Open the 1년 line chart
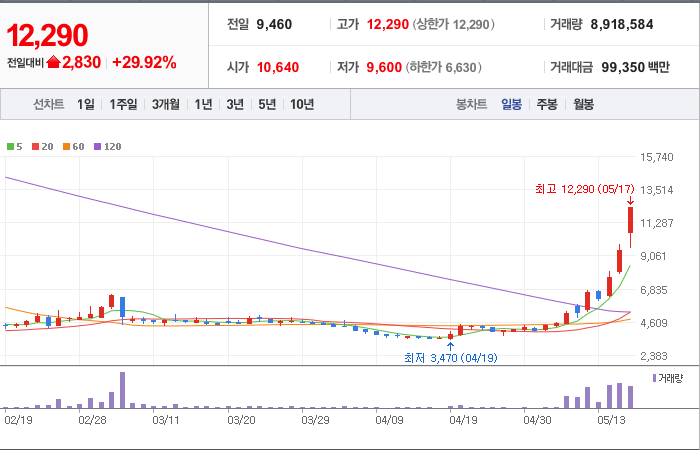This screenshot has height=450, width=700. click(x=203, y=104)
